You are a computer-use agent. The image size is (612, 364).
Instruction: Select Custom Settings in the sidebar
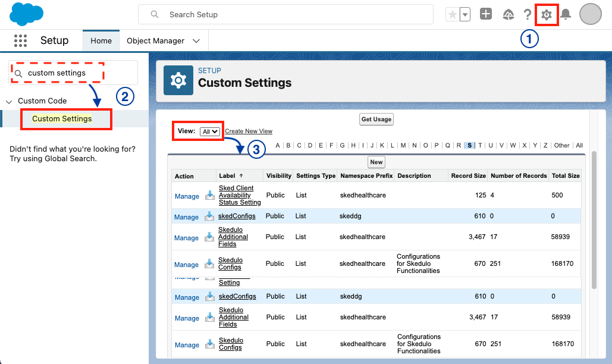click(62, 118)
